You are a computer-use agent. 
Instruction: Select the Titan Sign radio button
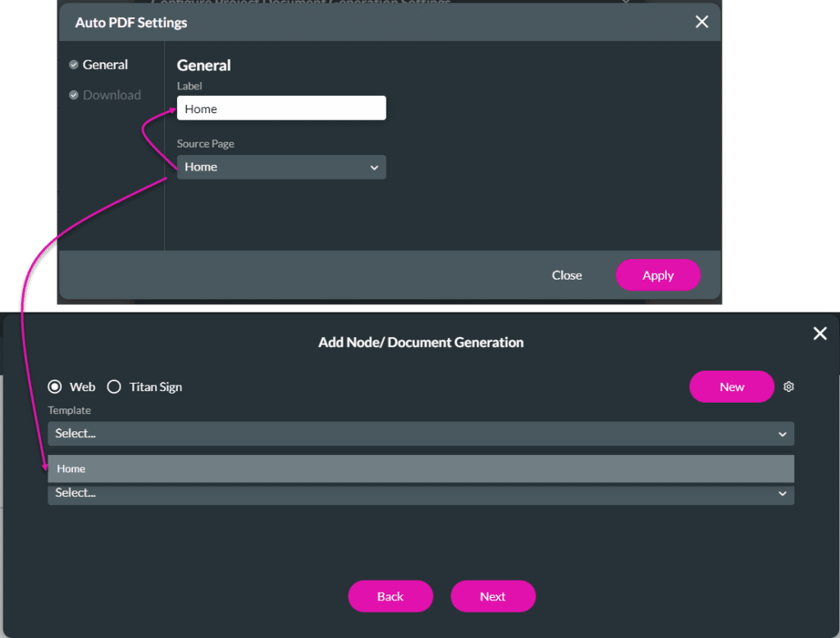(114, 387)
